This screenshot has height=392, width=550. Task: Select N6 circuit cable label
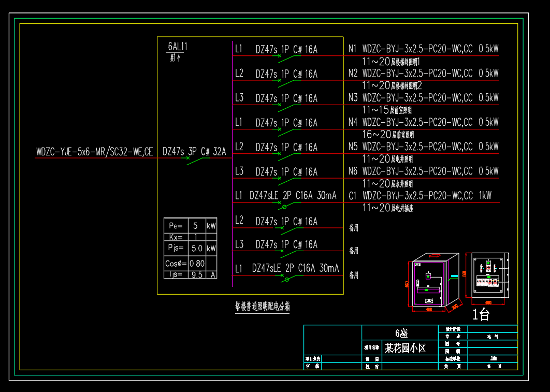423,171
